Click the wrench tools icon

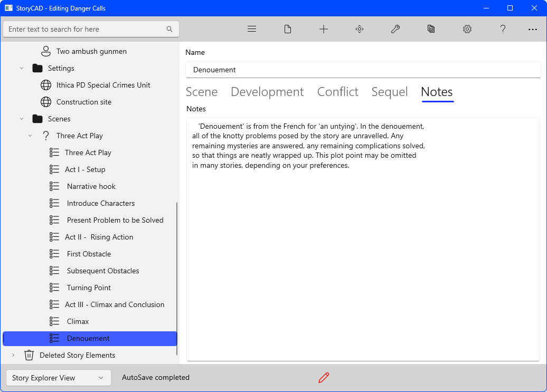click(x=395, y=29)
